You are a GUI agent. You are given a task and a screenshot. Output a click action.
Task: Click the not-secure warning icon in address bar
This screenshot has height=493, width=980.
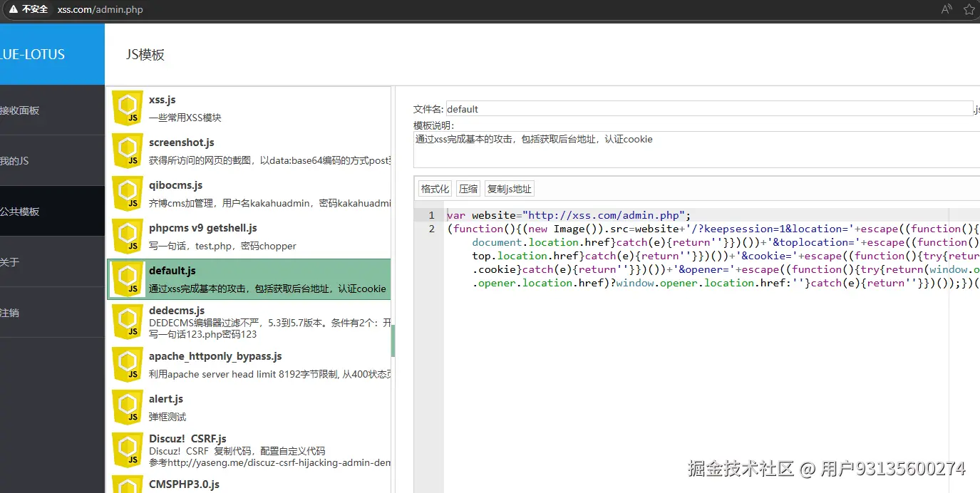[x=13, y=9]
